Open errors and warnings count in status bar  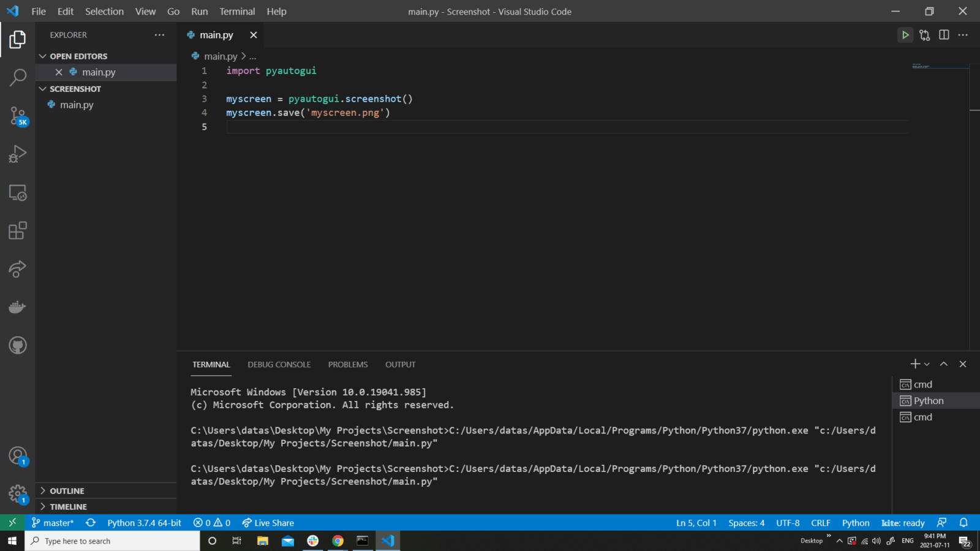(212, 522)
